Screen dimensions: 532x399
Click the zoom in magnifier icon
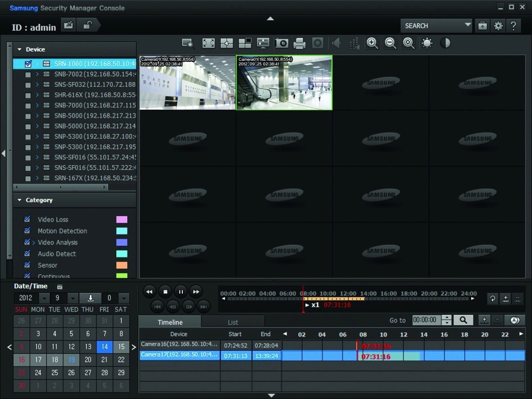(x=372, y=44)
